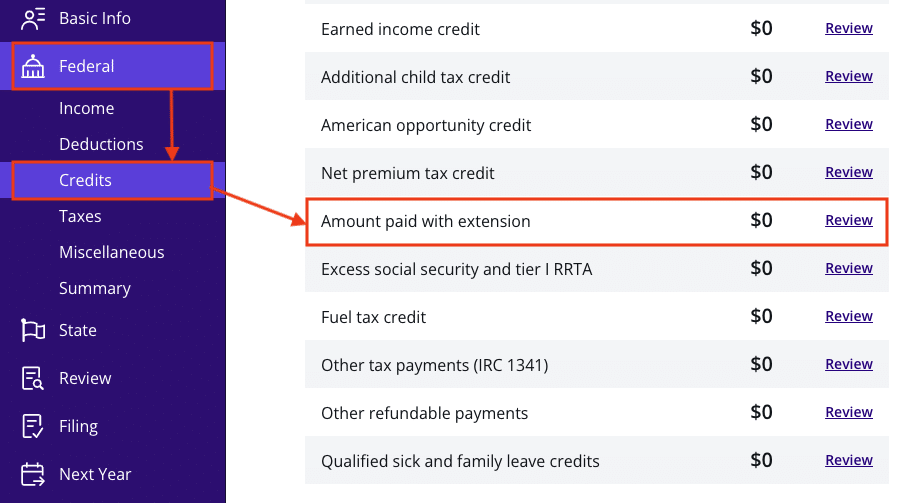Click the Basic Info person icon

(x=33, y=18)
